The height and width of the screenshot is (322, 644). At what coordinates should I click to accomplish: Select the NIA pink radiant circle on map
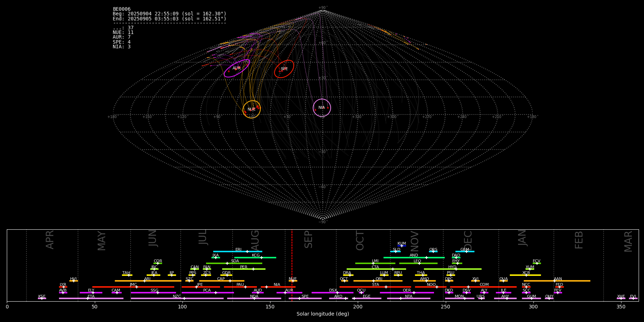pos(322,108)
